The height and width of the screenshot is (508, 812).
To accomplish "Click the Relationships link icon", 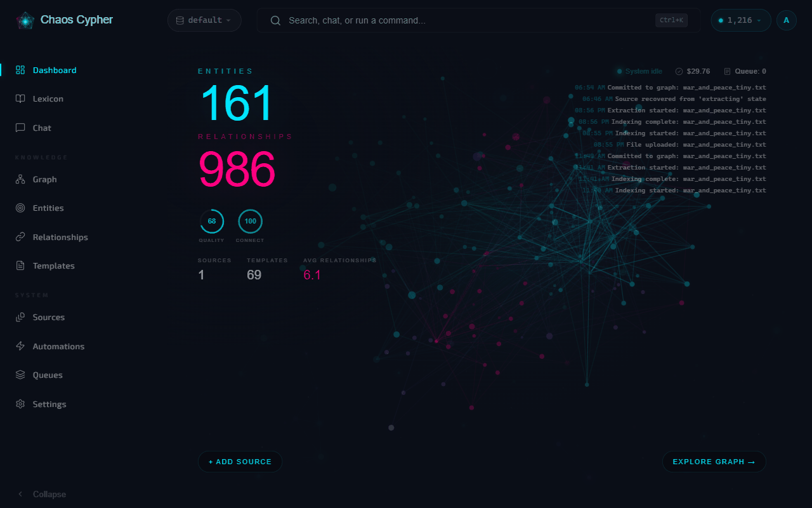I will pyautogui.click(x=20, y=237).
